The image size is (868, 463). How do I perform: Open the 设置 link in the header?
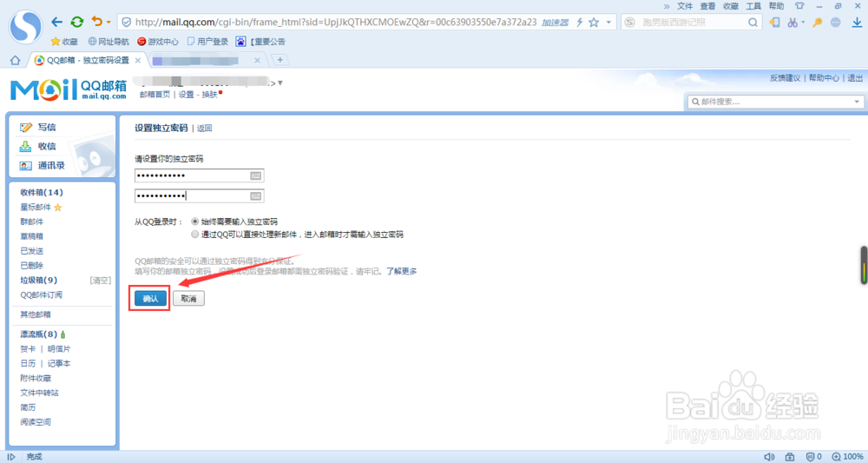pos(186,95)
